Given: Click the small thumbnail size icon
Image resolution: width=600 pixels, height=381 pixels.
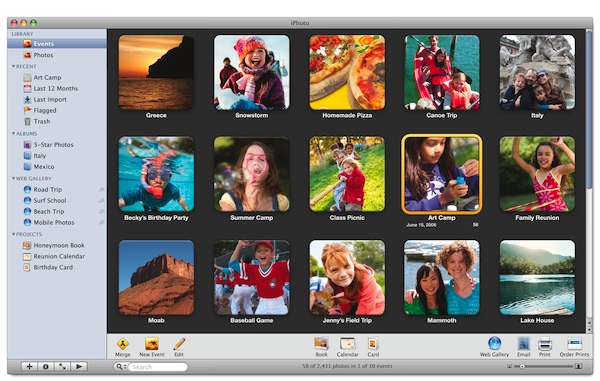Looking at the screenshot, I should (x=509, y=366).
